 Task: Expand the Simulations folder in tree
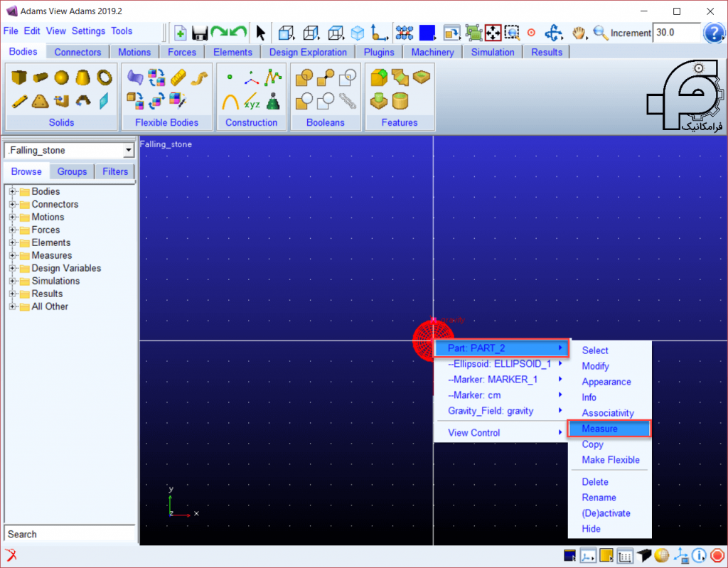tap(13, 281)
